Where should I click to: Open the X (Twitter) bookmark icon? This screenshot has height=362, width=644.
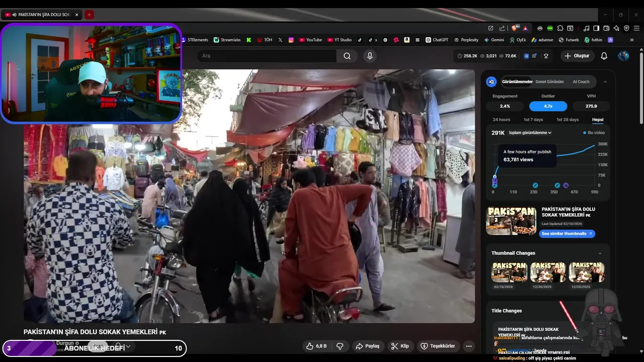pos(280,40)
